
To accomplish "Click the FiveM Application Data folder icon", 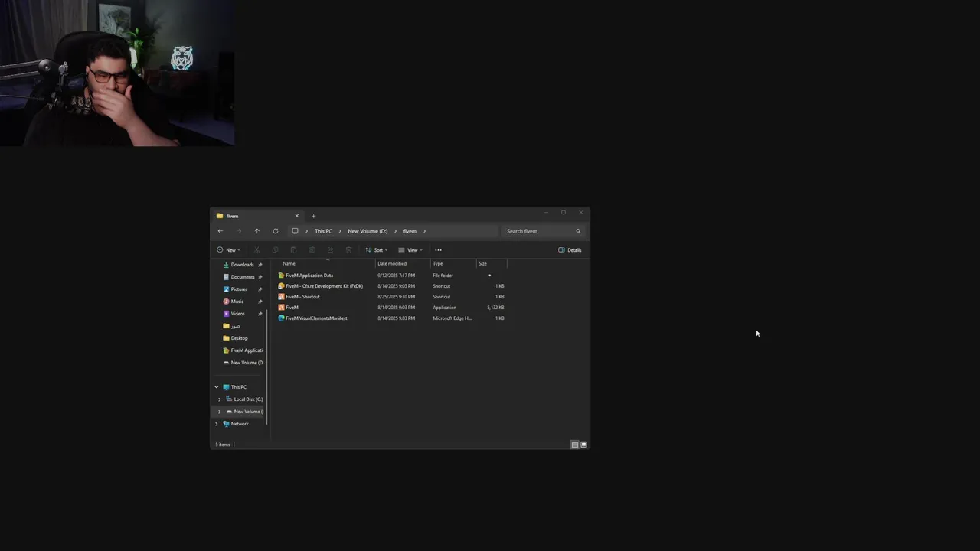I will click(281, 275).
